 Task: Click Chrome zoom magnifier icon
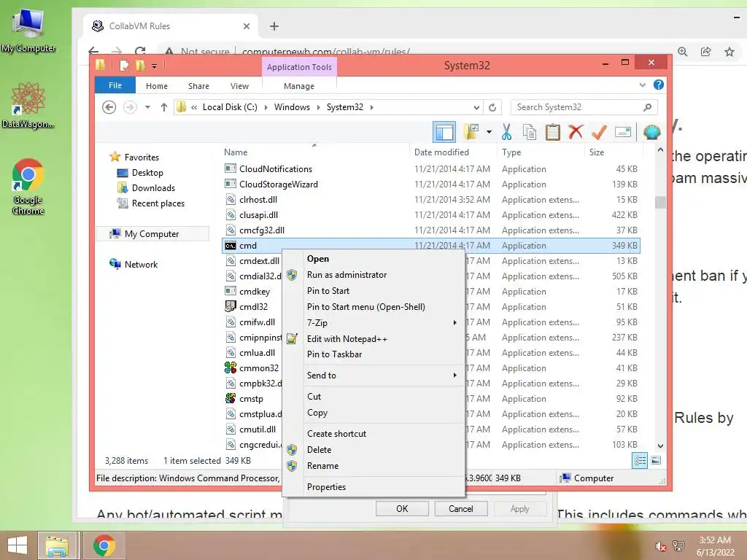pos(682,52)
